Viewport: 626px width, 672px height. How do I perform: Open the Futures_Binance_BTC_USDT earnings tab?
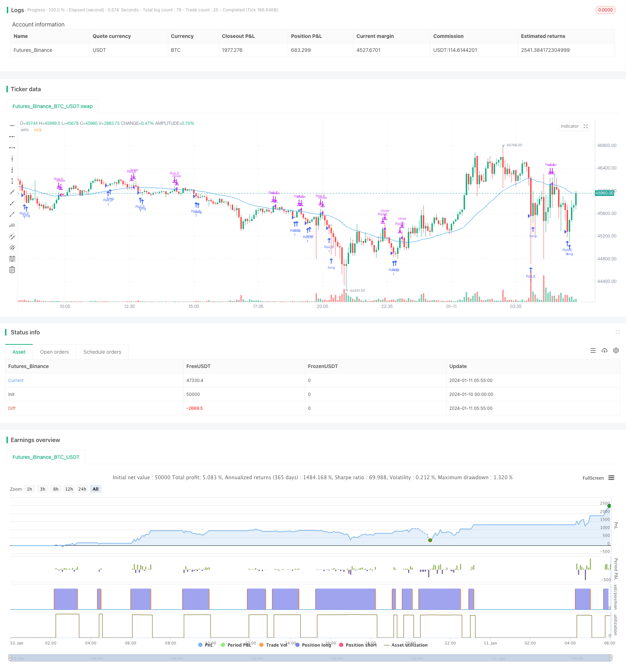(46, 457)
